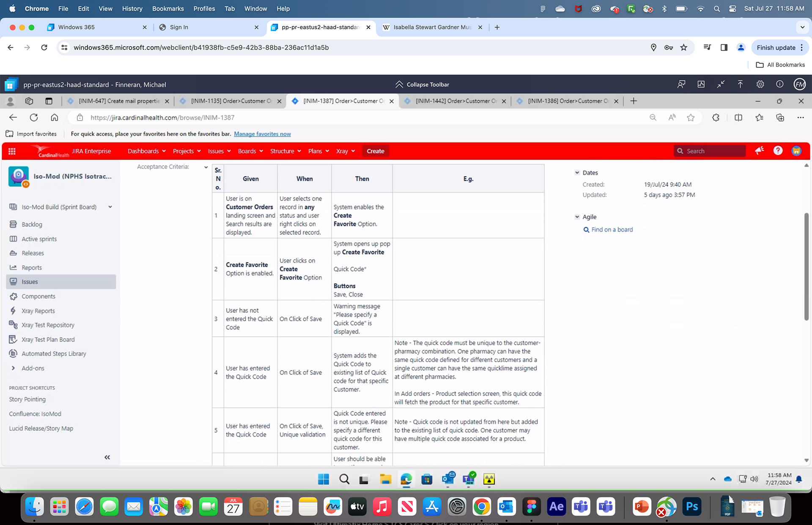Click the Edge favorites star icon
This screenshot has height=525, width=812.
691,118
